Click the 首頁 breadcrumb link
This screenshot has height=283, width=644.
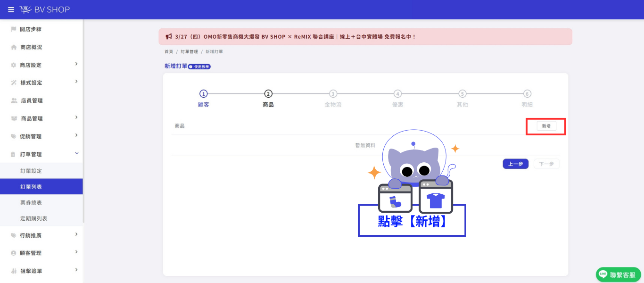click(169, 51)
